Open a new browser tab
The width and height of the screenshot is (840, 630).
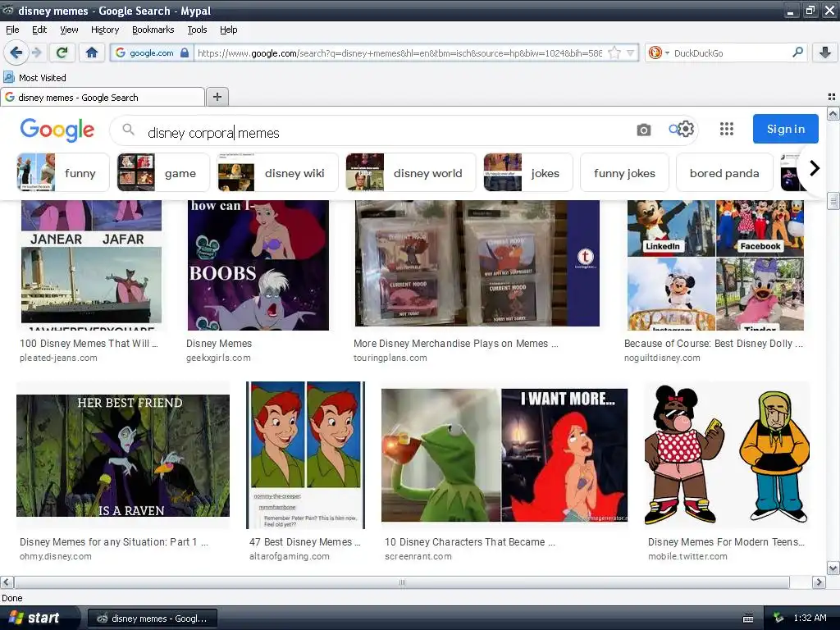[217, 97]
